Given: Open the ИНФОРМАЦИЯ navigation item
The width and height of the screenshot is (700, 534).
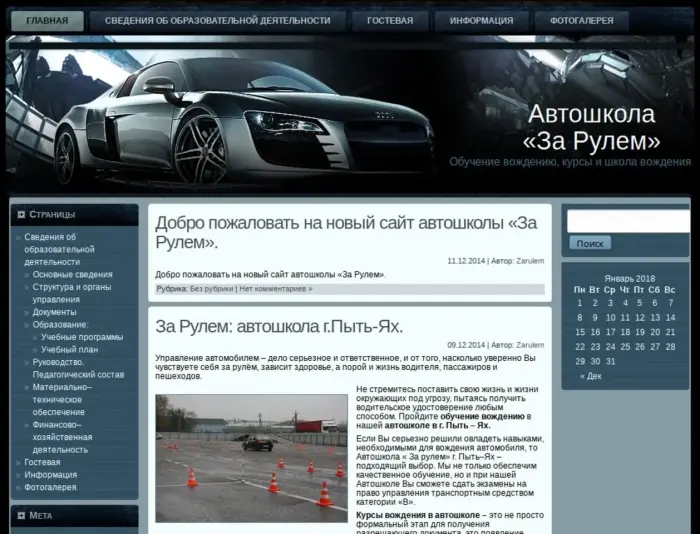Looking at the screenshot, I should tap(481, 20).
